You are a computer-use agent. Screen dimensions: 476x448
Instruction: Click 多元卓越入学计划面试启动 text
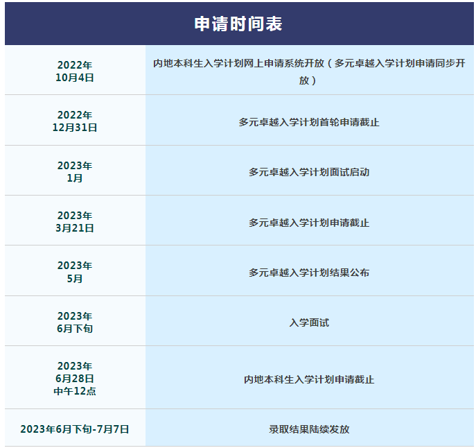pyautogui.click(x=309, y=172)
